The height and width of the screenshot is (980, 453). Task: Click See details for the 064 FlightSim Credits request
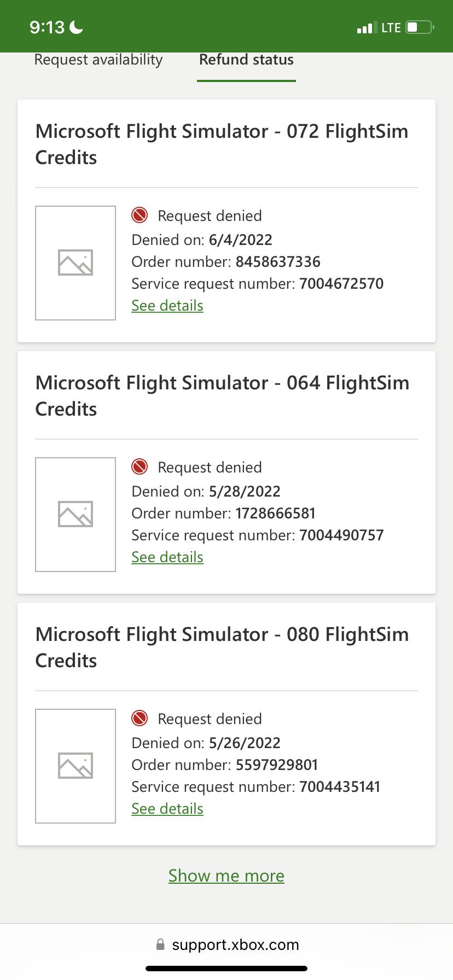(167, 557)
